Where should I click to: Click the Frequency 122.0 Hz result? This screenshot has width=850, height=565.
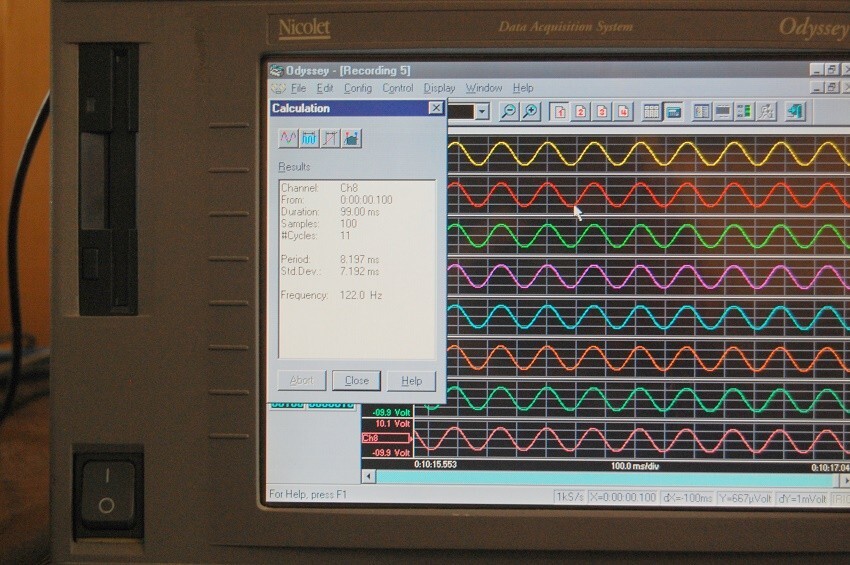[331, 296]
